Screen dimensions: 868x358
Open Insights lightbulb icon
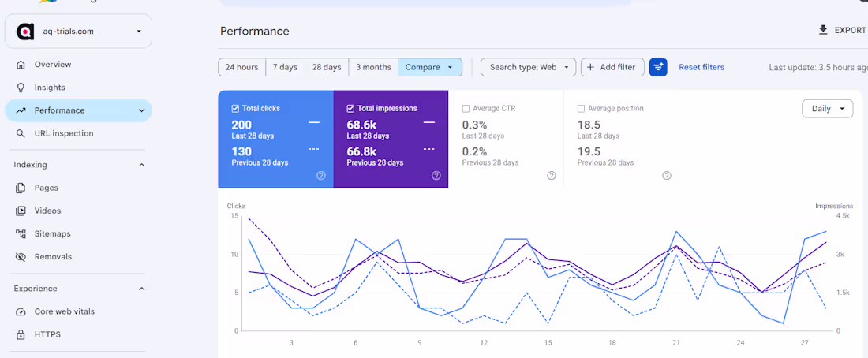pos(21,88)
